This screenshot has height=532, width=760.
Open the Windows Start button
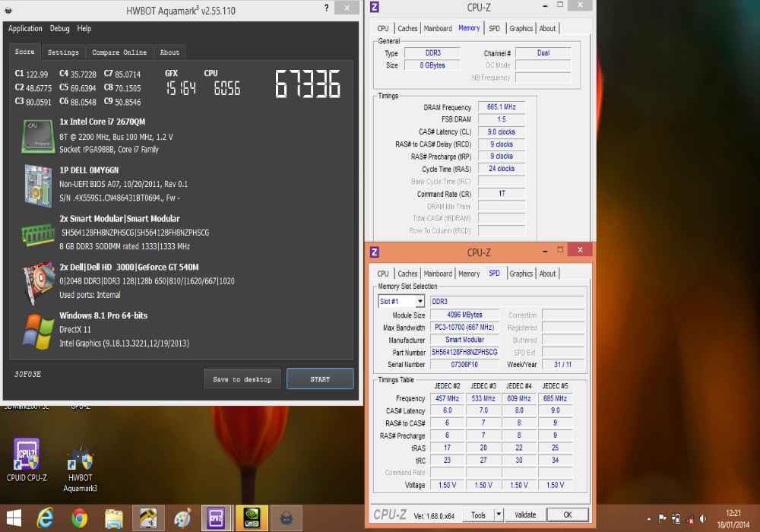coord(14,518)
